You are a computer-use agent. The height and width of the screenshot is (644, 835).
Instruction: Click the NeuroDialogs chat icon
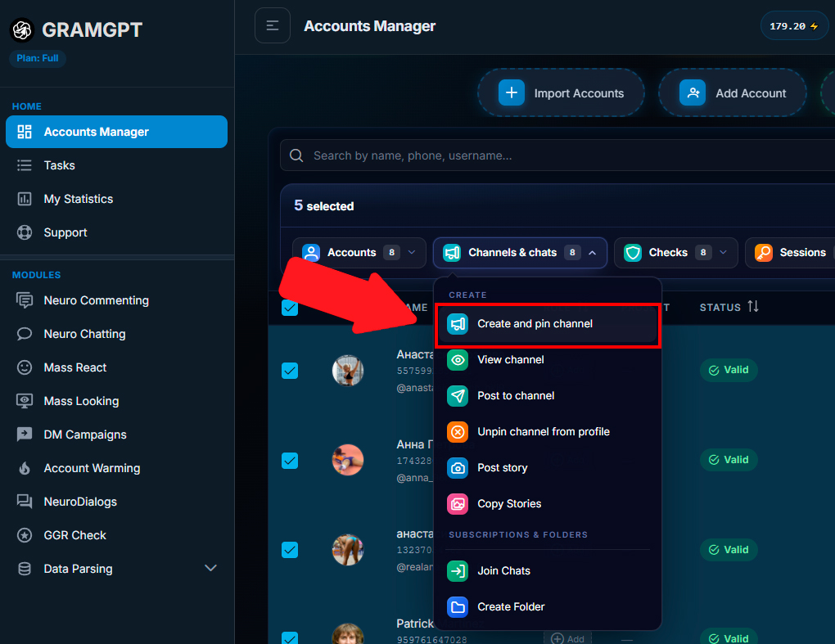(x=25, y=502)
